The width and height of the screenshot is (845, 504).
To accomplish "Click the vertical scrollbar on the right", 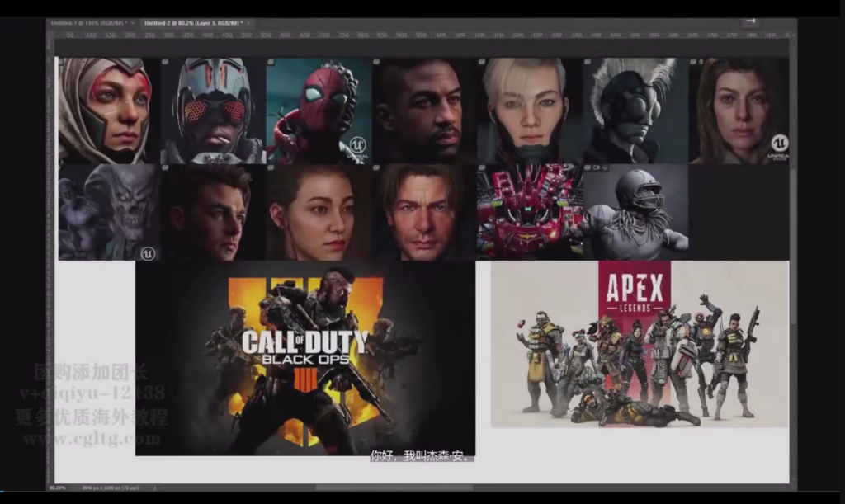I will tap(793, 247).
